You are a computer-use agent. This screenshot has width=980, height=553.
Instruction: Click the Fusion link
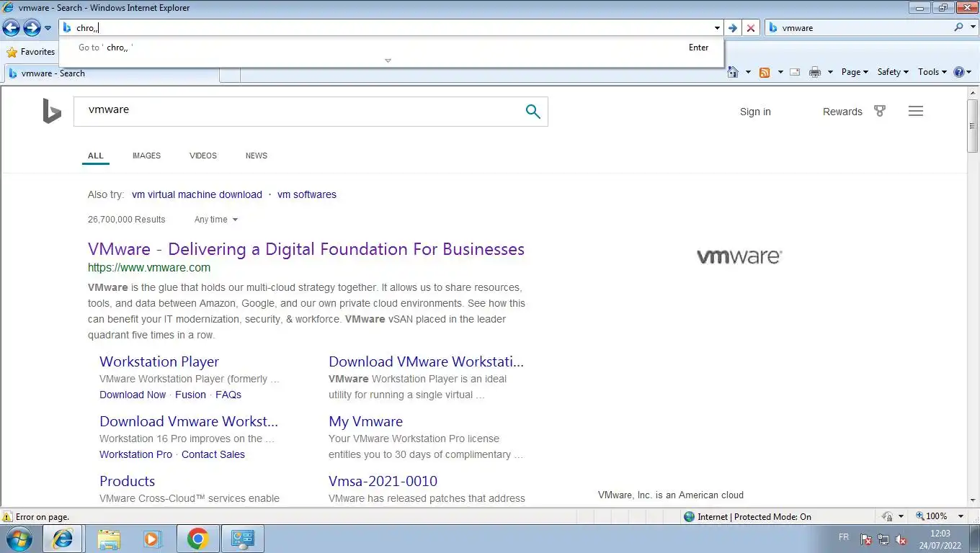point(190,395)
